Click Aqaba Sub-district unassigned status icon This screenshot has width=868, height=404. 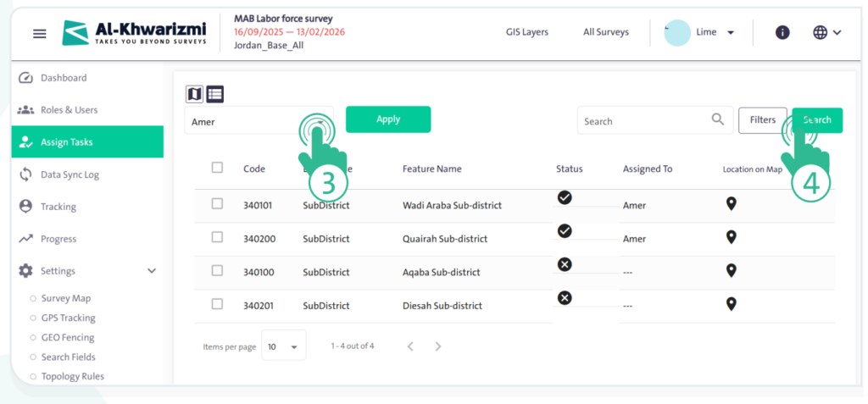[565, 264]
